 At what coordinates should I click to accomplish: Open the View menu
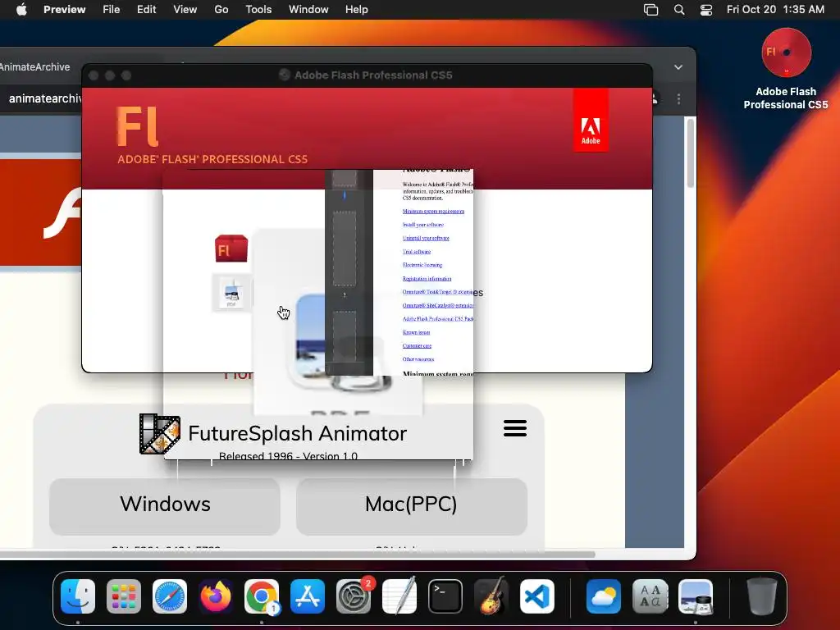pos(185,10)
